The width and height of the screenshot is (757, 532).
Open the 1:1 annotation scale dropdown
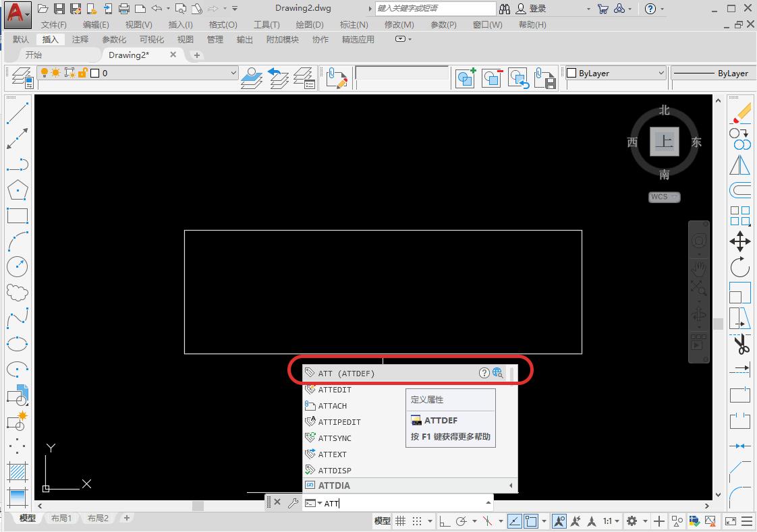click(x=608, y=520)
